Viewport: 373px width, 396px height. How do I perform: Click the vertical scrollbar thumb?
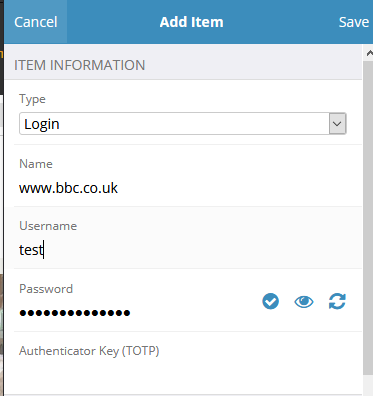[368, 217]
